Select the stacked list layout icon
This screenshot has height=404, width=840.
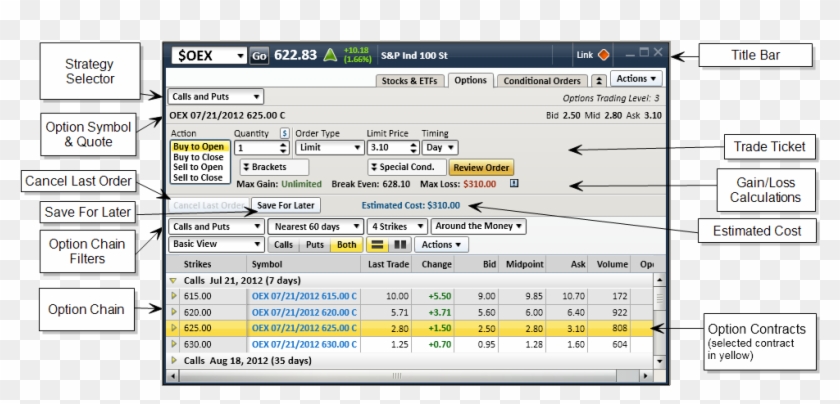tap(378, 244)
